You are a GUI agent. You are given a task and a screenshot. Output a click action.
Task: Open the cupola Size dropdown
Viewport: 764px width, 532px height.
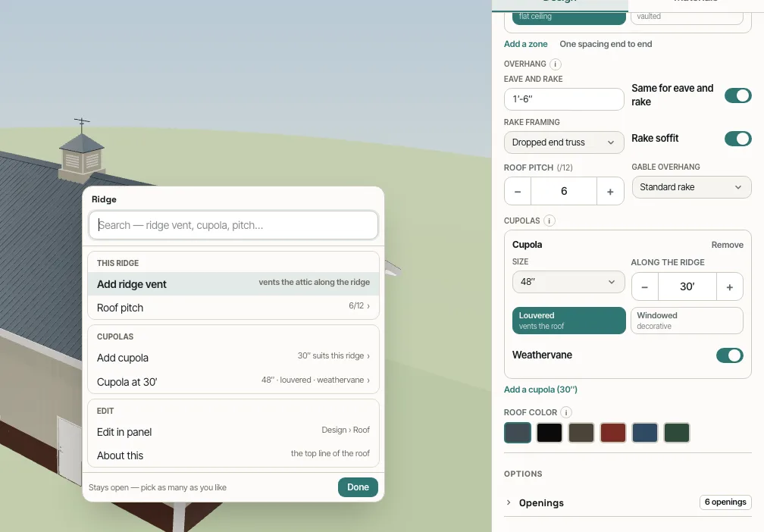(x=568, y=282)
